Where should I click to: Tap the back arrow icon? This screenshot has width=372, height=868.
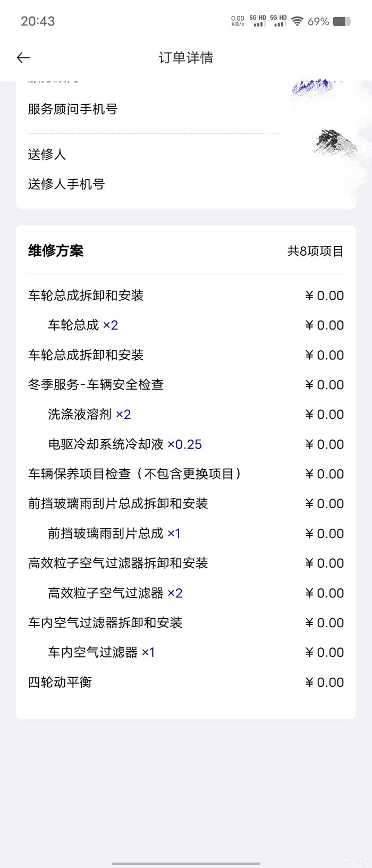(x=23, y=58)
